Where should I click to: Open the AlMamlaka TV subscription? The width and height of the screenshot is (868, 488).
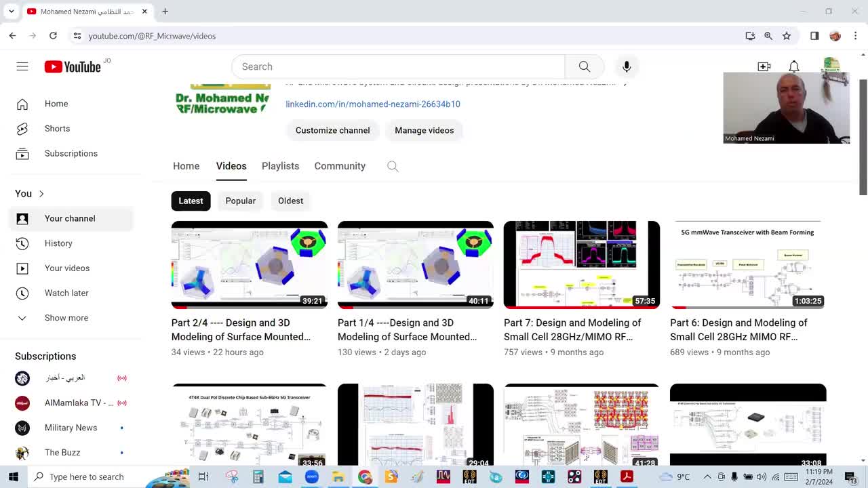click(x=71, y=403)
